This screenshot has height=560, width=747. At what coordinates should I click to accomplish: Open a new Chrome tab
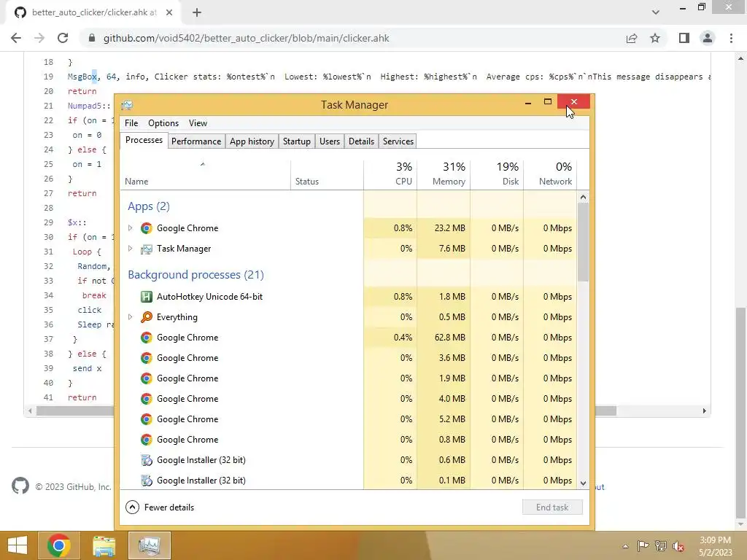click(197, 12)
